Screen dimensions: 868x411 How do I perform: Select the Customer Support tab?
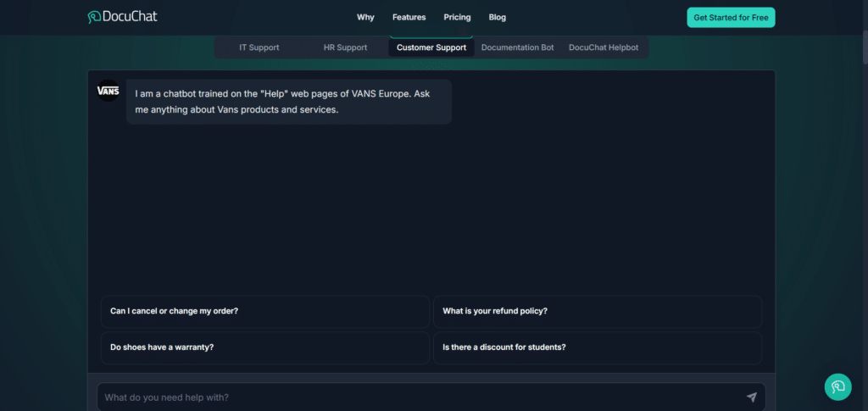(x=431, y=47)
